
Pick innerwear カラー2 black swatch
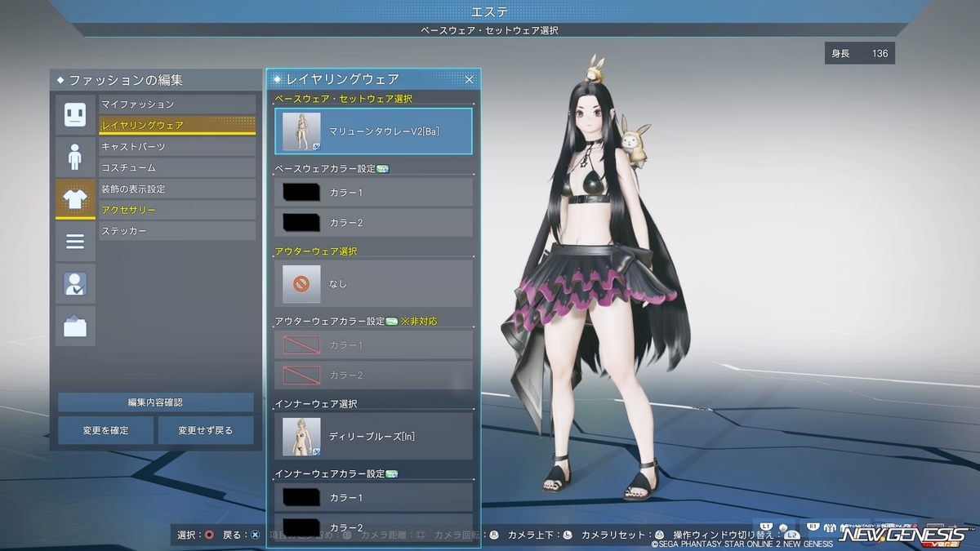coord(301,527)
